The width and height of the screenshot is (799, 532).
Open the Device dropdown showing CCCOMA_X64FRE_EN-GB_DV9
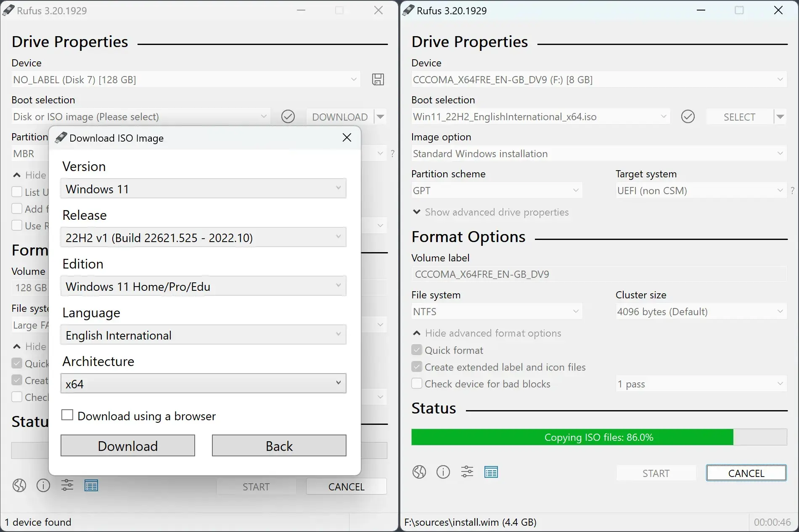coord(599,79)
